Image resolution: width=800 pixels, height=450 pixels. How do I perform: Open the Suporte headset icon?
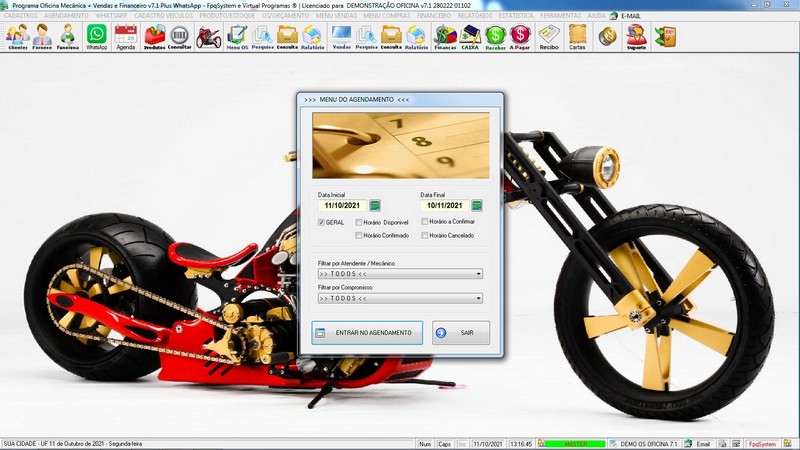636,37
